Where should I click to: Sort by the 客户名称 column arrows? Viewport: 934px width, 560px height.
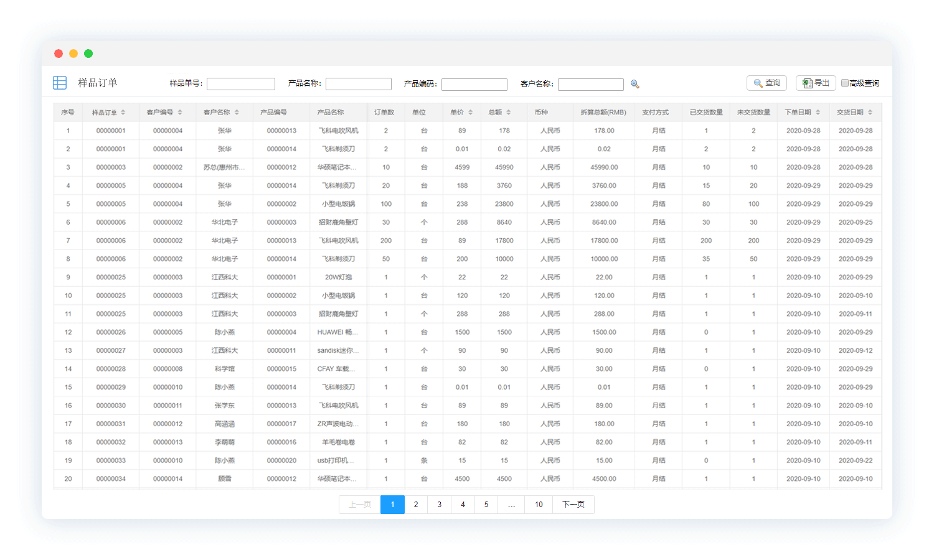tap(237, 113)
